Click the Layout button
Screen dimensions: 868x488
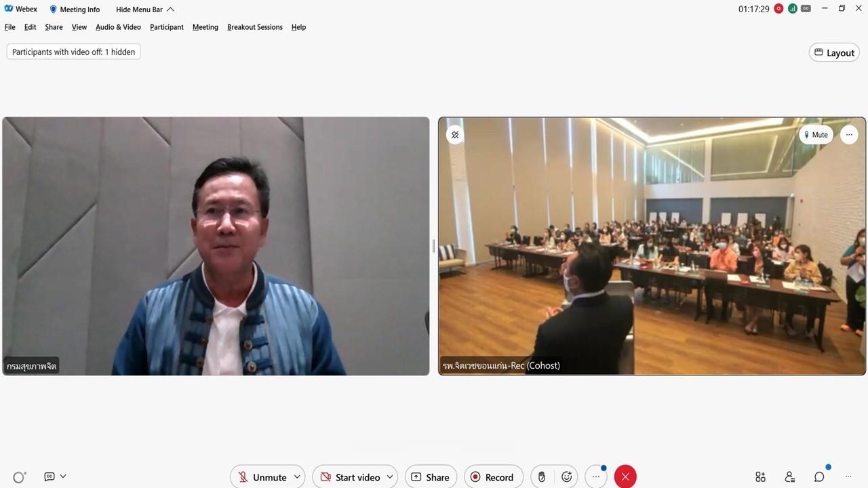834,53
